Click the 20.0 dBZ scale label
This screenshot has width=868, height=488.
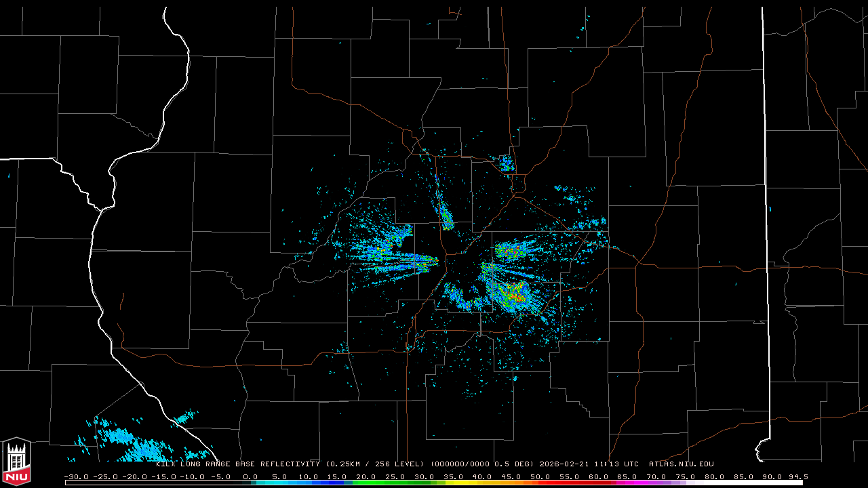[366, 477]
